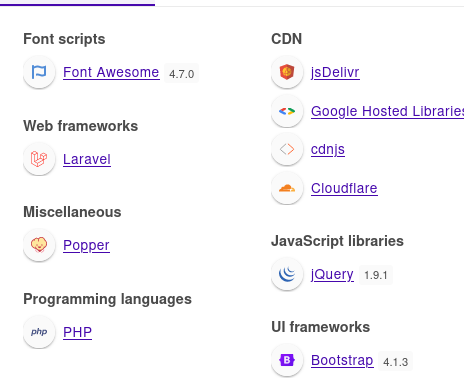The height and width of the screenshot is (386, 464).
Task: Click the Laravel logo icon
Action: (x=39, y=159)
